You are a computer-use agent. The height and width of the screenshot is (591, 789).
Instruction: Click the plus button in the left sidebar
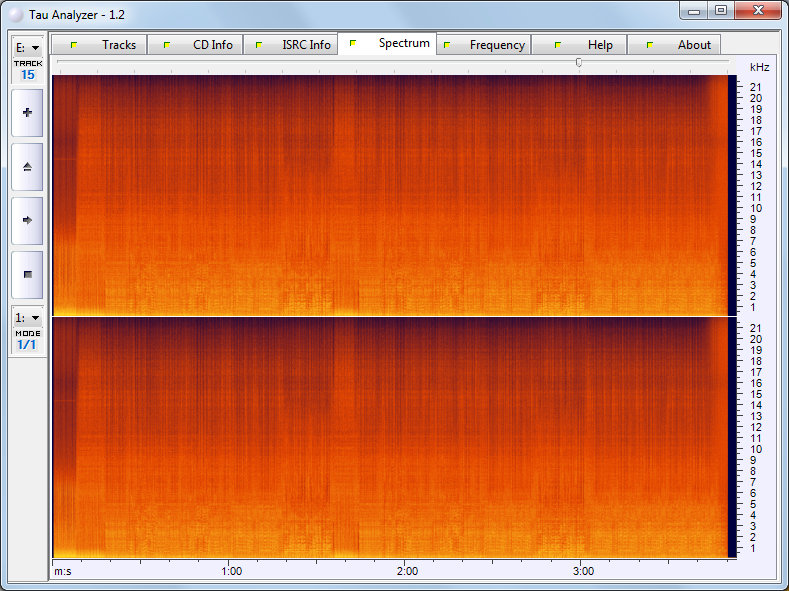[27, 113]
